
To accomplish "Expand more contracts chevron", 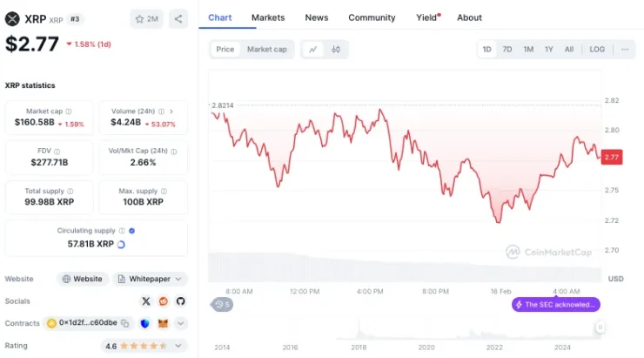I will click(x=180, y=323).
